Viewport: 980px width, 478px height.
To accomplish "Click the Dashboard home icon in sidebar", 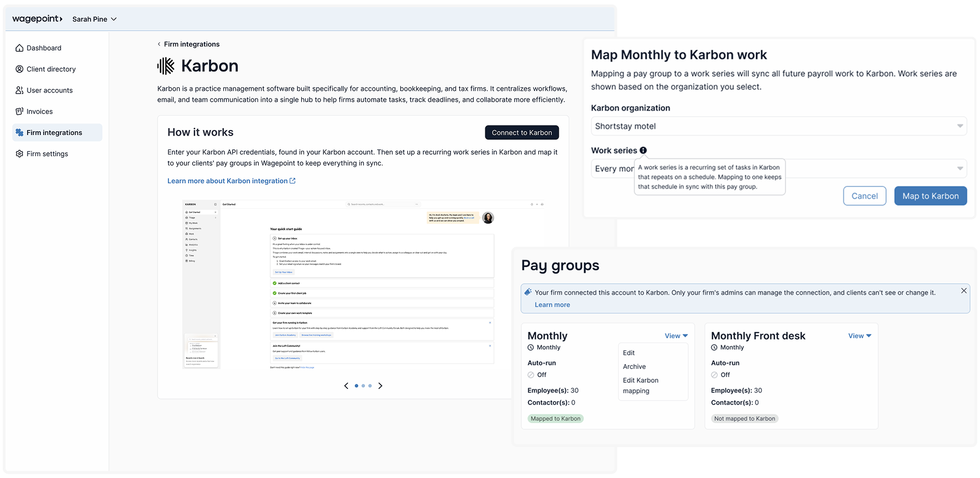I will click(x=19, y=48).
